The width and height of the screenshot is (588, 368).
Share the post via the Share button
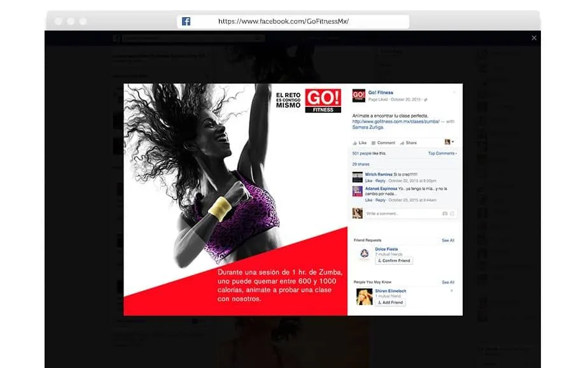click(x=409, y=143)
